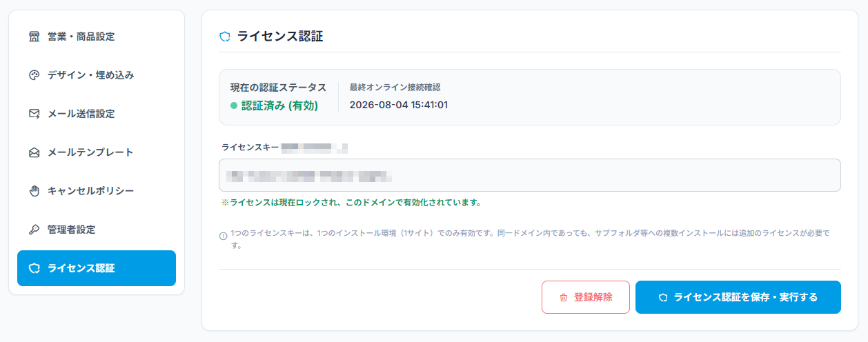Click the trash icon in 登録解除 button

point(564,297)
